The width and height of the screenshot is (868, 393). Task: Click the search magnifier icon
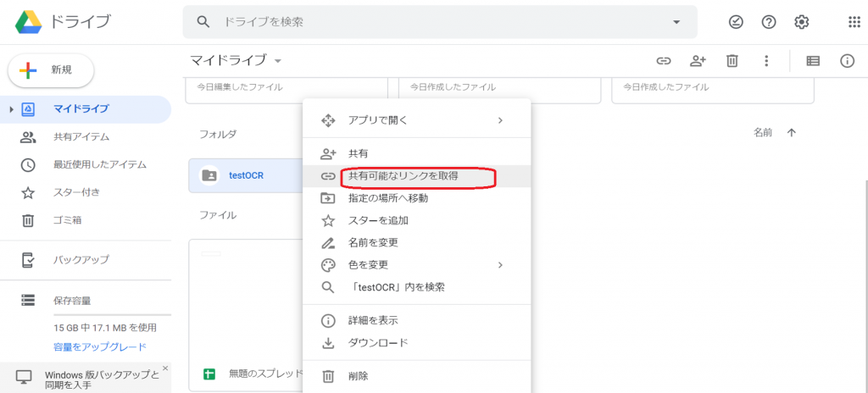tap(203, 22)
